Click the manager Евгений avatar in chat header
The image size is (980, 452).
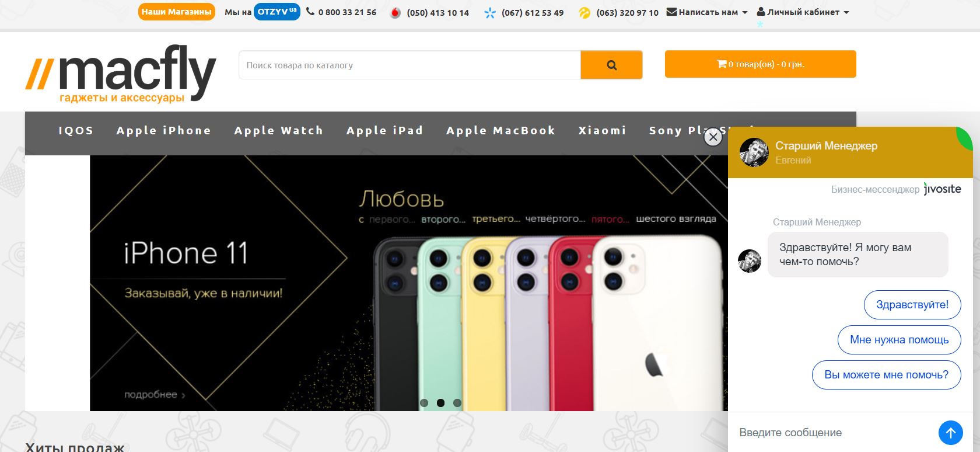(x=754, y=152)
